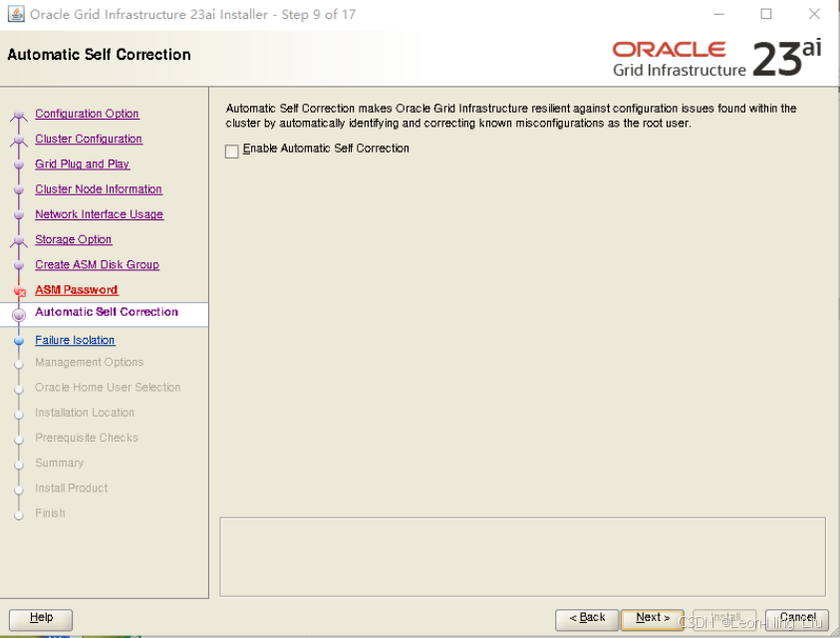Click the Help button
Screen dimensions: 840x638
41,618
